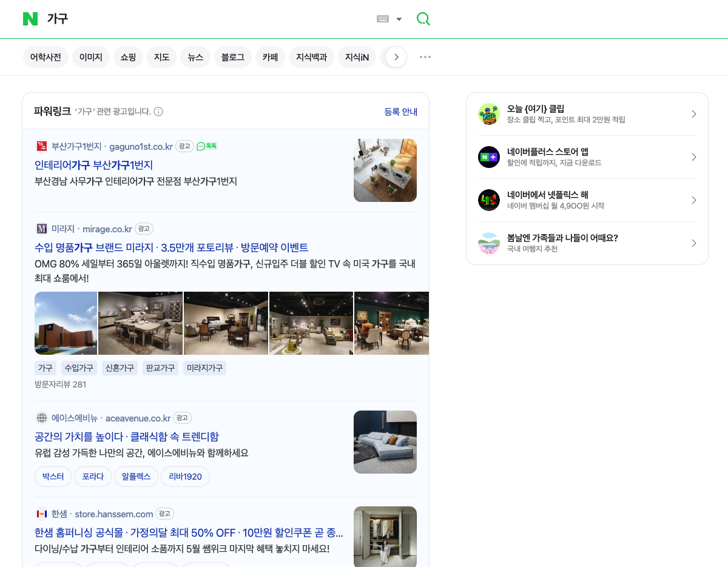
Task: Open the 클래식함 속 트렌디함 link
Action: pyautogui.click(x=175, y=437)
